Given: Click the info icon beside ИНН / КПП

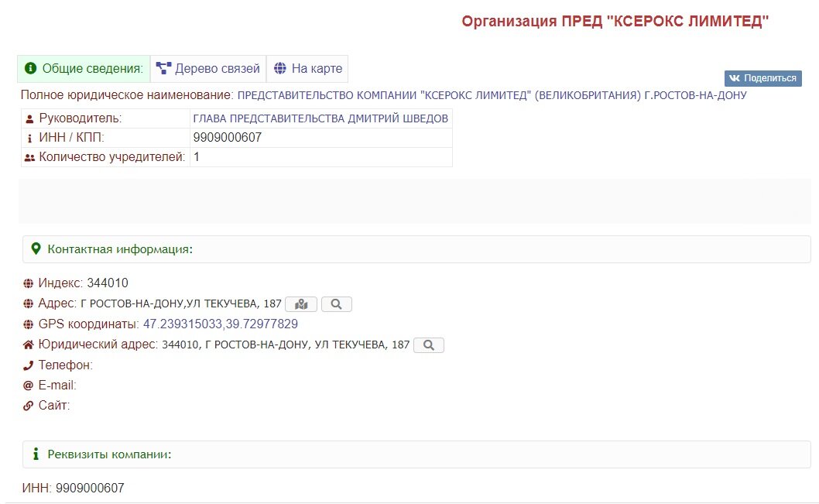Looking at the screenshot, I should point(29,139).
